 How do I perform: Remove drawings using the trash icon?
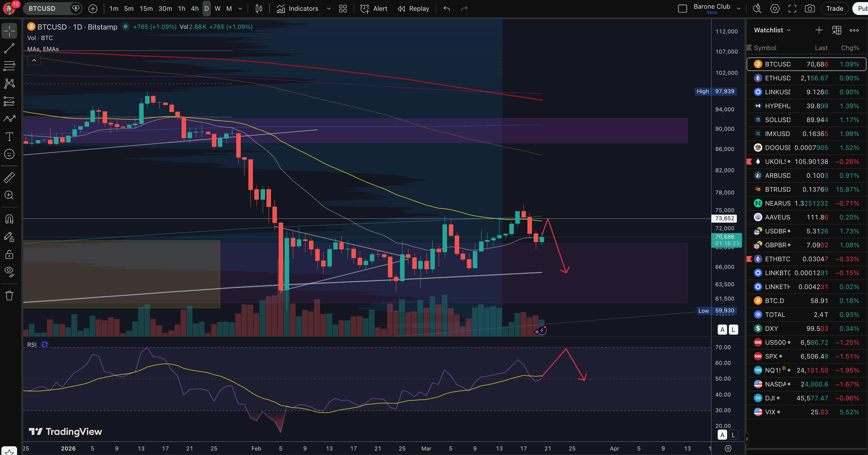click(9, 295)
